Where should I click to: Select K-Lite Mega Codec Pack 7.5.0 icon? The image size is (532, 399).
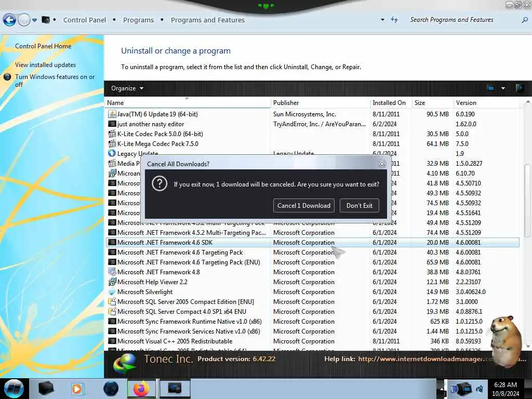[112, 143]
